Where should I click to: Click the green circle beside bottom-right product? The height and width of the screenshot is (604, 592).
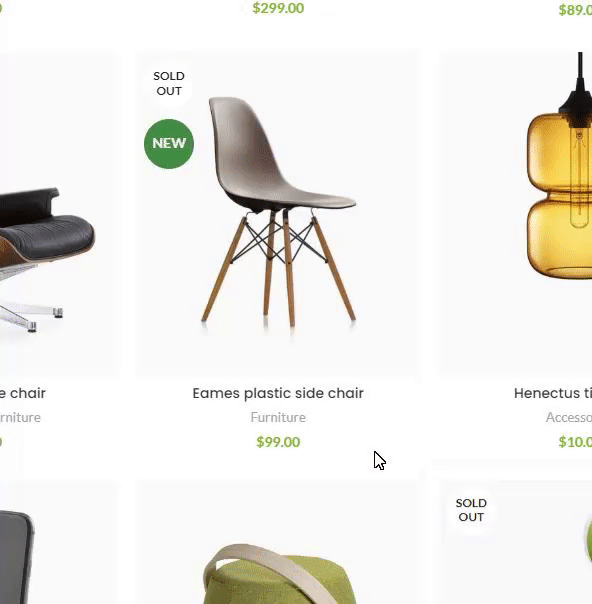[x=589, y=539]
